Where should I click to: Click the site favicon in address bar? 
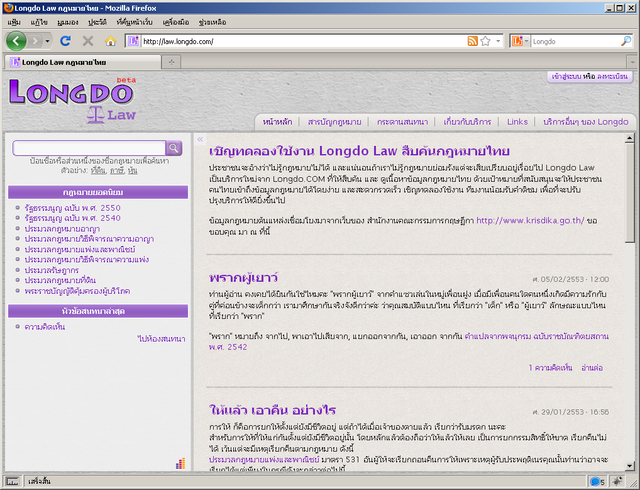(x=133, y=41)
